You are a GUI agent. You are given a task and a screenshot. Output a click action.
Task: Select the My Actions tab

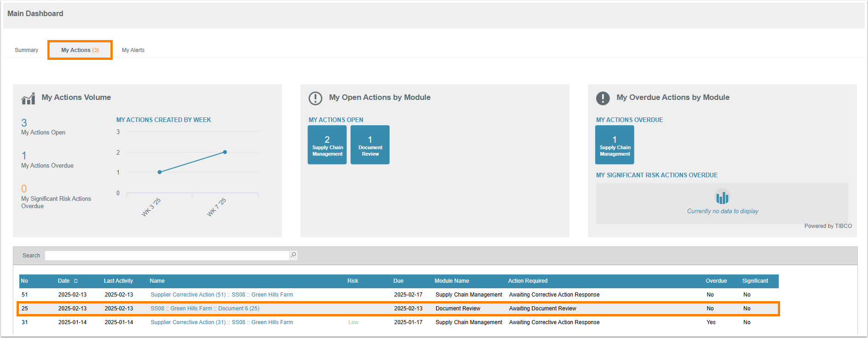[x=80, y=50]
